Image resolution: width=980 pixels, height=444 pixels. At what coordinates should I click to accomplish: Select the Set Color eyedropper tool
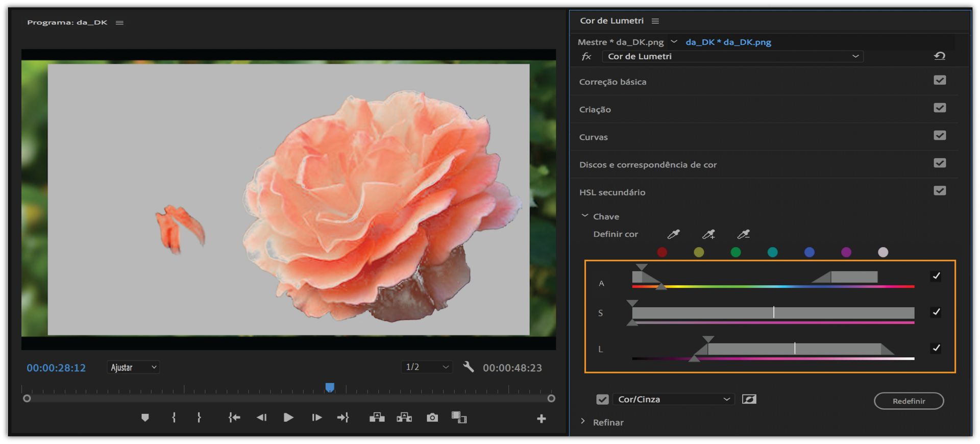(673, 234)
